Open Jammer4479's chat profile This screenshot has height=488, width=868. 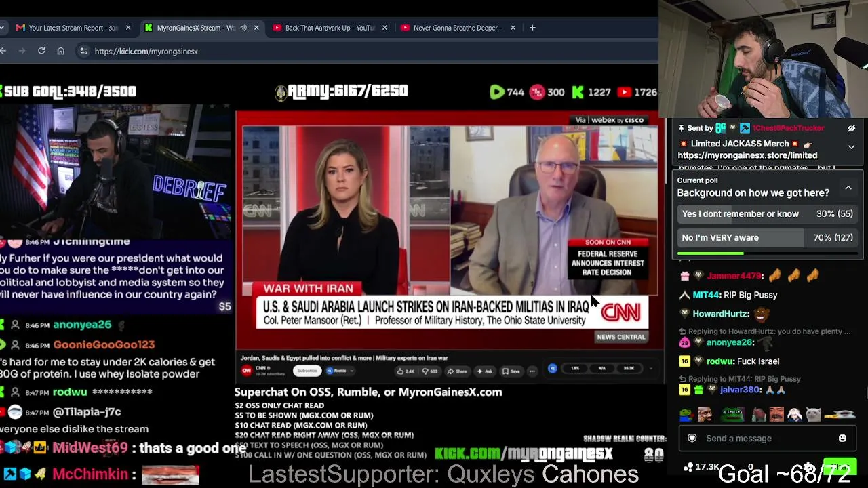(x=734, y=276)
